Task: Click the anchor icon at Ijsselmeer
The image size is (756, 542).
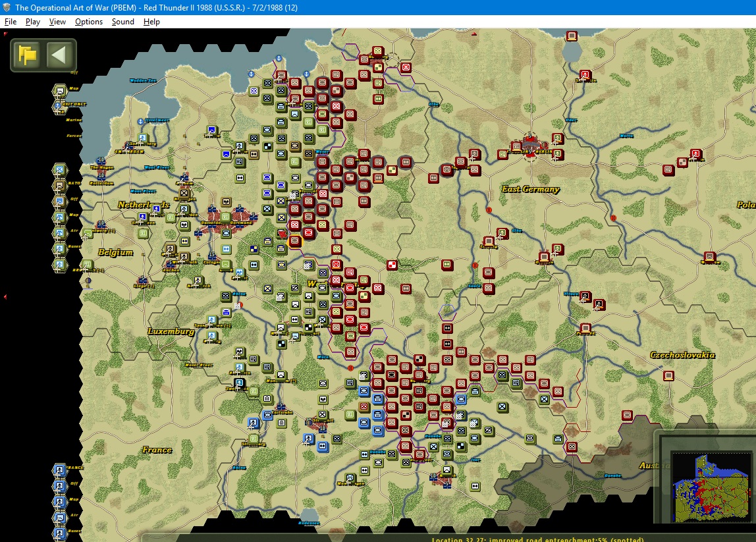Action: 140,122
